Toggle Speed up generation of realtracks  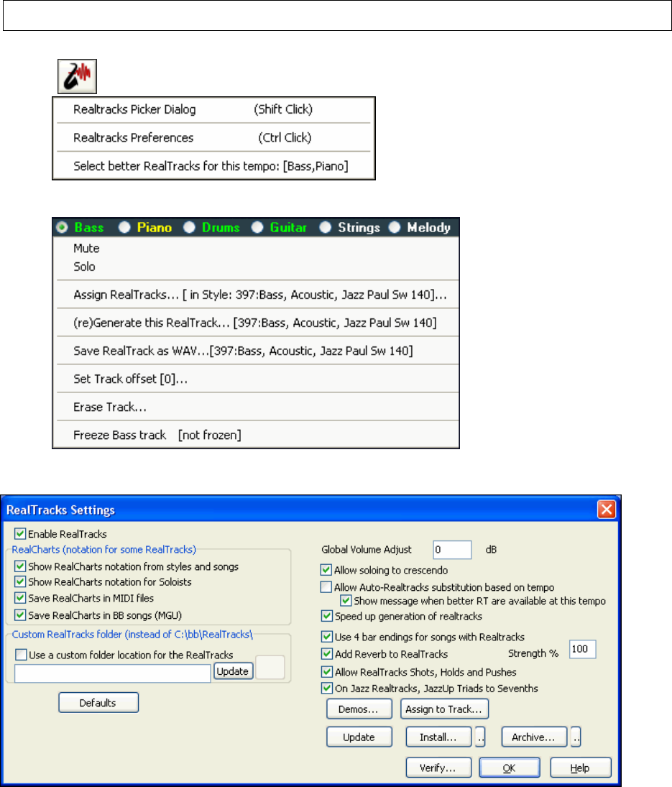pos(327,615)
